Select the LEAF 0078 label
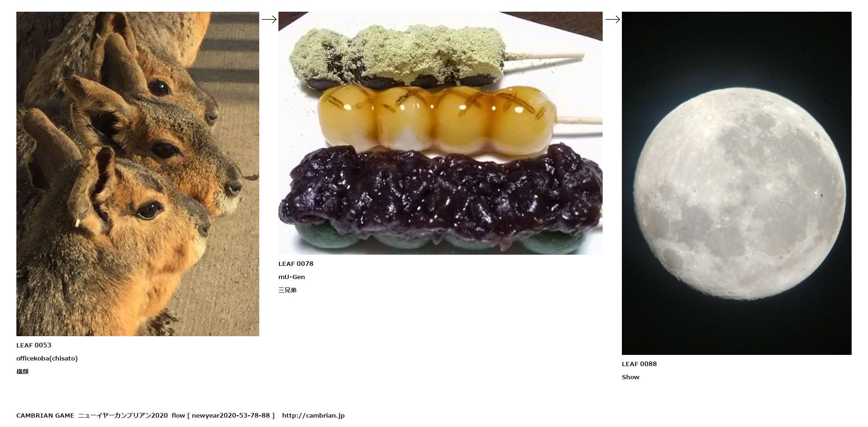 pyautogui.click(x=296, y=264)
